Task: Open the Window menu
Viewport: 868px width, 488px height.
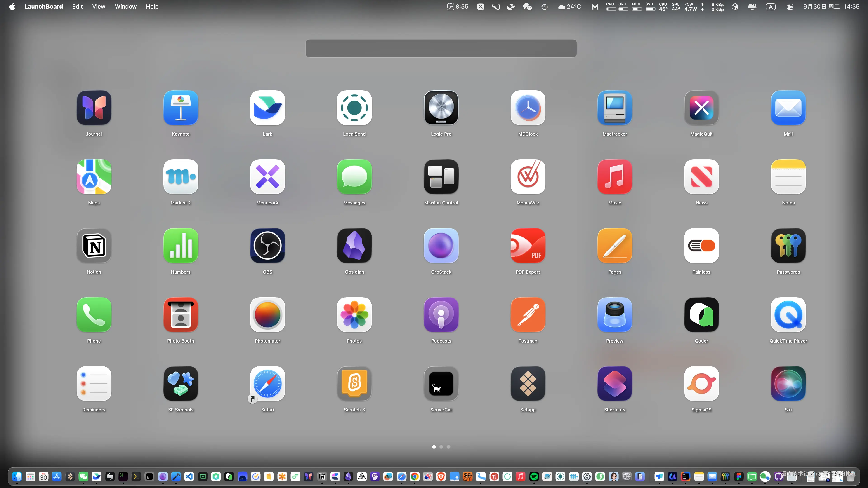Action: pyautogui.click(x=125, y=6)
